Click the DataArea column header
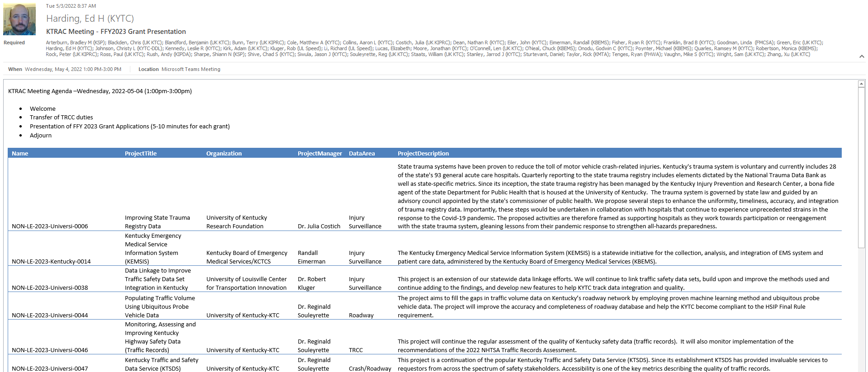Viewport: 868px width, 372px height. 362,154
